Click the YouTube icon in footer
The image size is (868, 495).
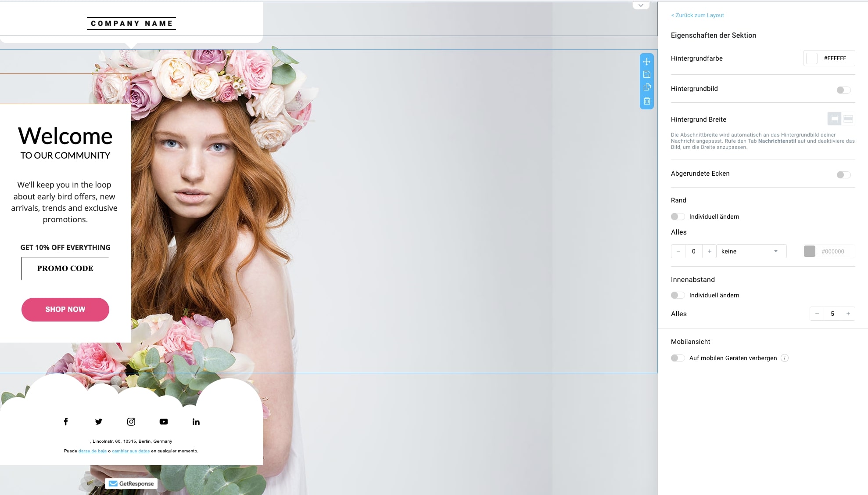coord(163,422)
